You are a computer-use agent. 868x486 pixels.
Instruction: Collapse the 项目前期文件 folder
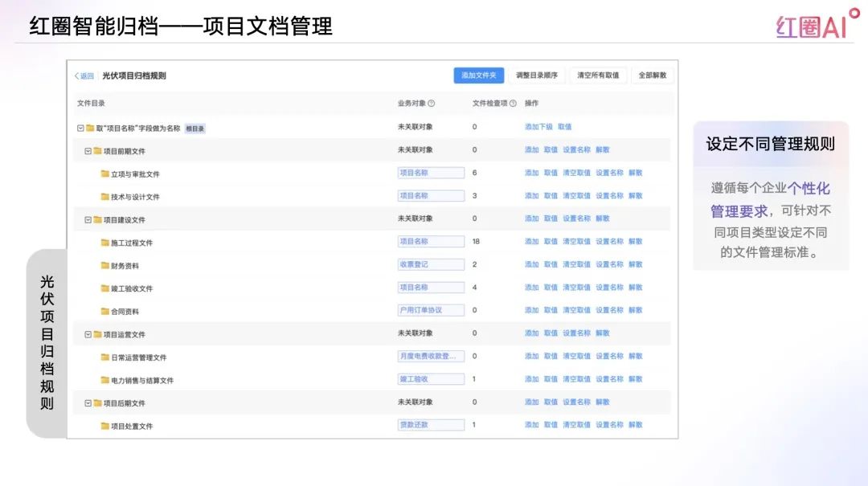(x=88, y=151)
